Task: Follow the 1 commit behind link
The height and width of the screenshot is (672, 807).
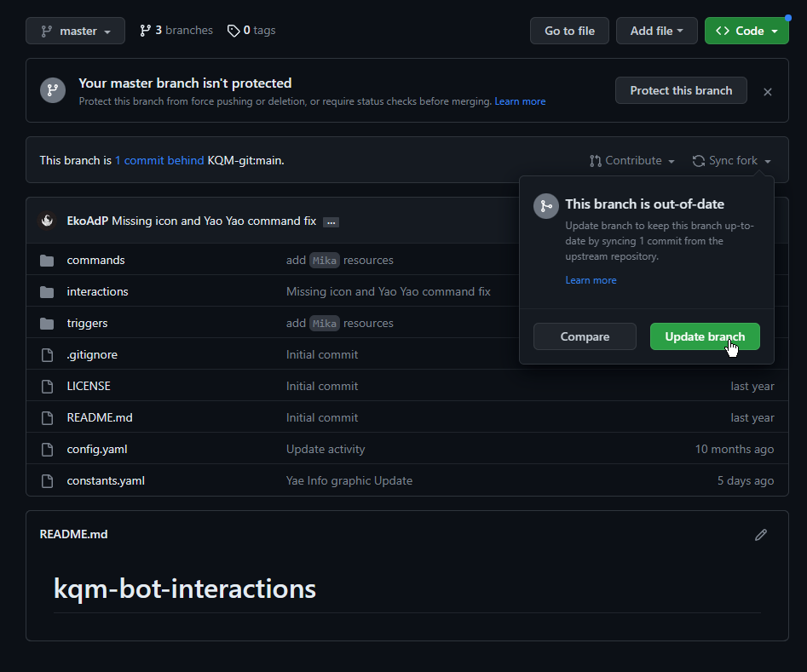Action: coord(159,160)
